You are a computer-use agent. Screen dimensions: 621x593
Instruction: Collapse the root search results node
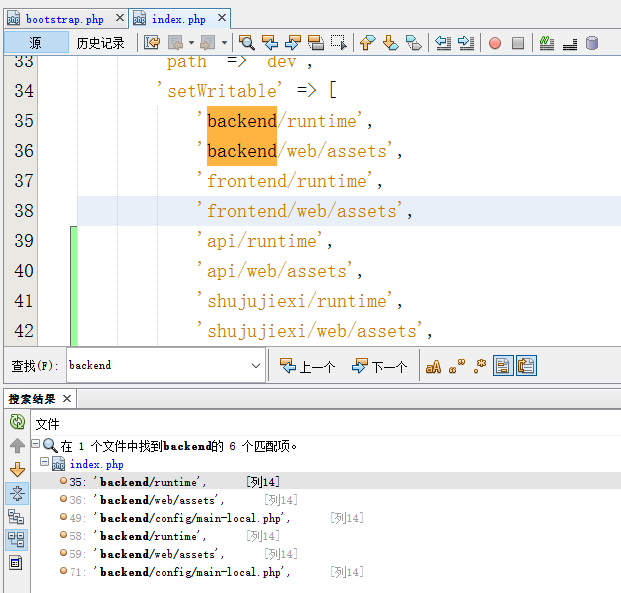coord(35,445)
